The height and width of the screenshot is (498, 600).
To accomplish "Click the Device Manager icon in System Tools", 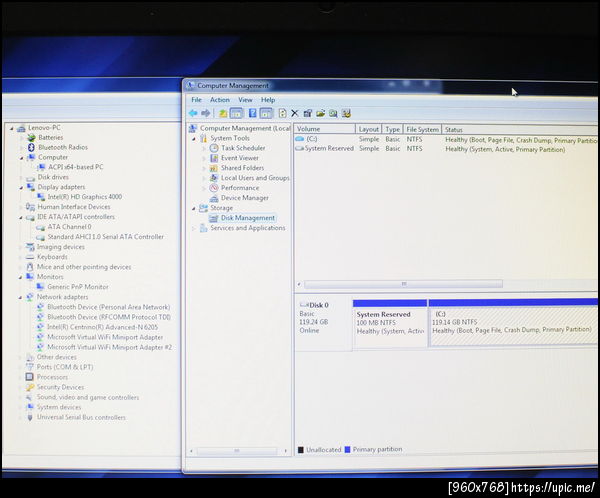I will coord(214,198).
